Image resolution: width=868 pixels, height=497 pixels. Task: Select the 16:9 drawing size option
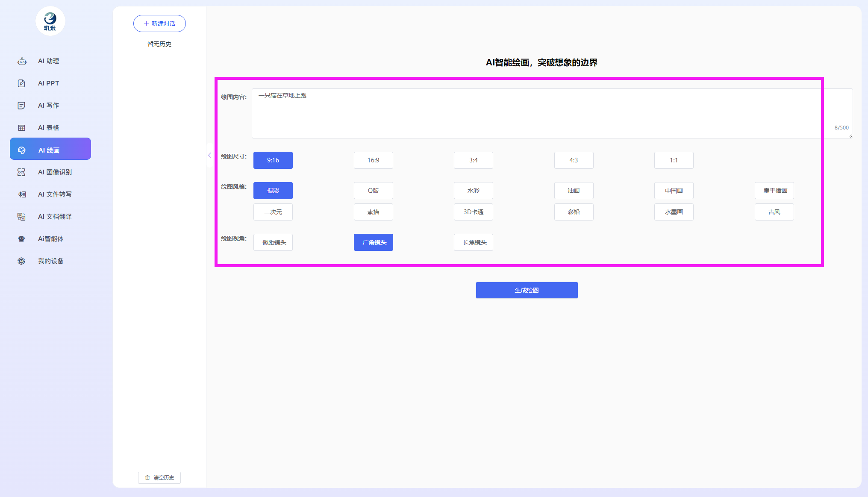click(x=373, y=160)
